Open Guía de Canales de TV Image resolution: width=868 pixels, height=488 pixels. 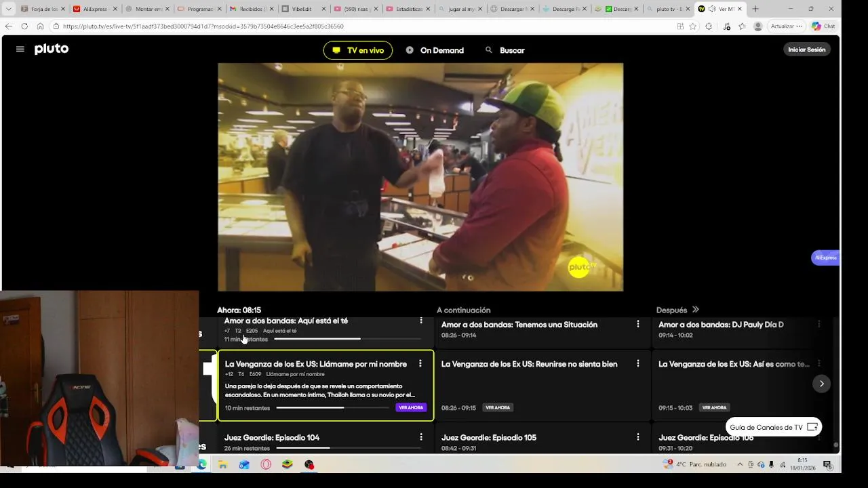[x=774, y=427]
